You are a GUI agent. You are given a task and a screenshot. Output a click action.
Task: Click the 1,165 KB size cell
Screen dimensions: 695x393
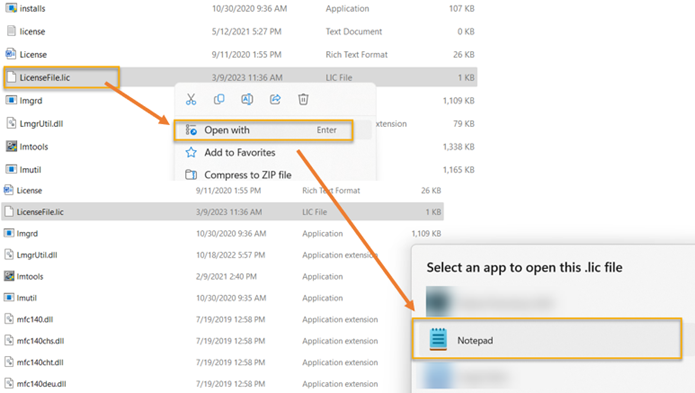(458, 170)
